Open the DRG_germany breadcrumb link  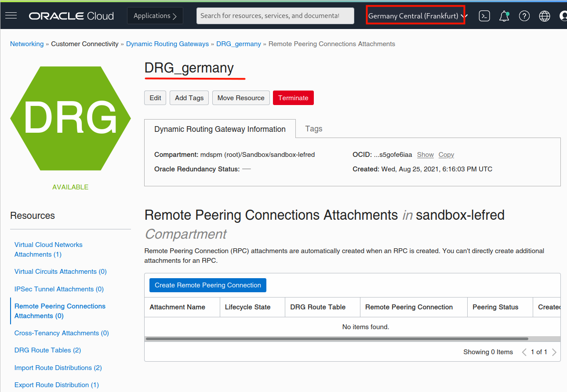239,44
